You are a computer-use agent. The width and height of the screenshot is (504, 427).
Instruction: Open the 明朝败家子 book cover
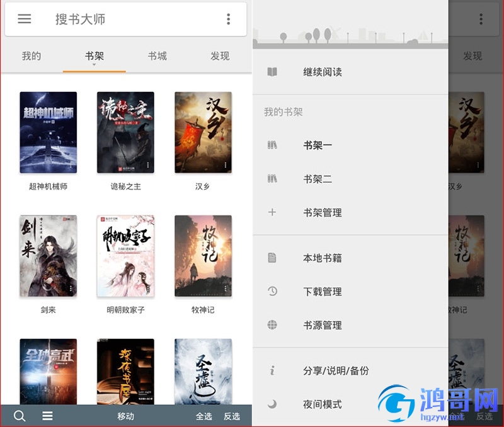125,256
